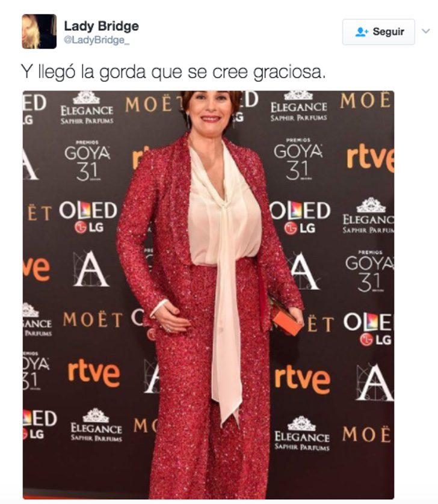438x504 pixels.
Task: Click the MOËT logo at lower left of photo
Action: coord(93,320)
